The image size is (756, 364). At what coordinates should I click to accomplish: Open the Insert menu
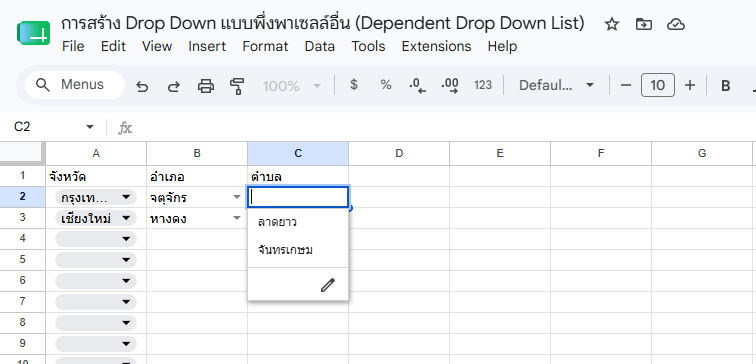pos(207,46)
